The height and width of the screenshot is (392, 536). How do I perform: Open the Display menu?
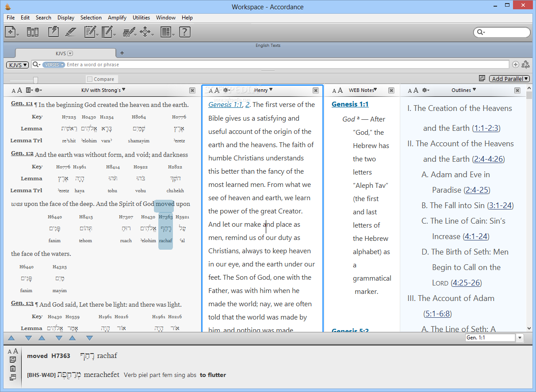click(x=66, y=18)
